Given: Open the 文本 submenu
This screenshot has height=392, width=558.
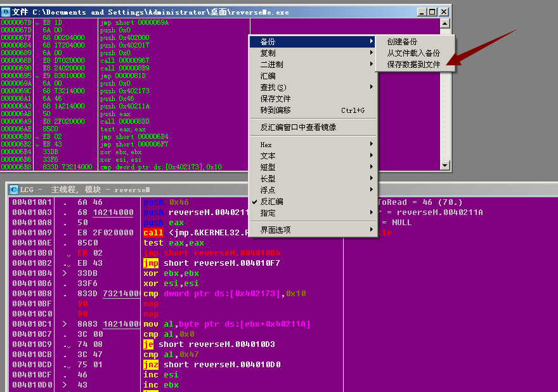Looking at the screenshot, I should 313,156.
